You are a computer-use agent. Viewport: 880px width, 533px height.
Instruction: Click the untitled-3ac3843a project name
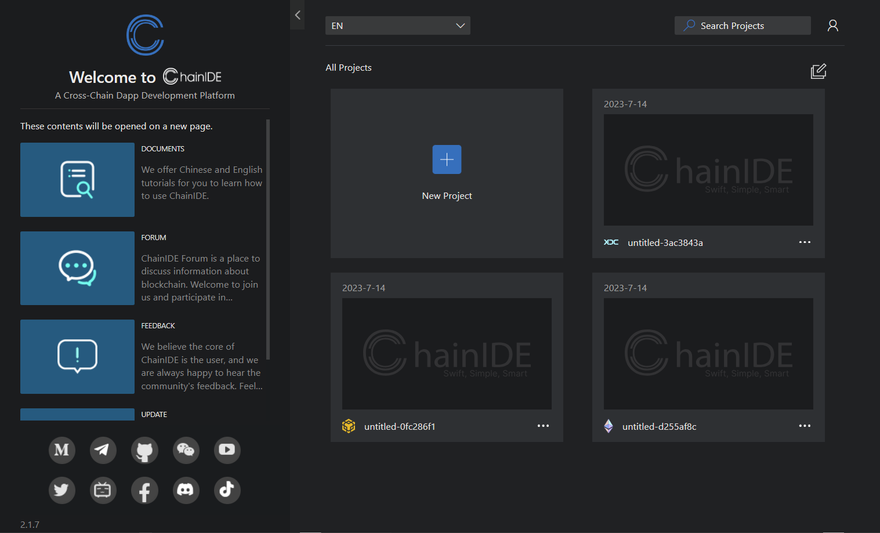665,242
